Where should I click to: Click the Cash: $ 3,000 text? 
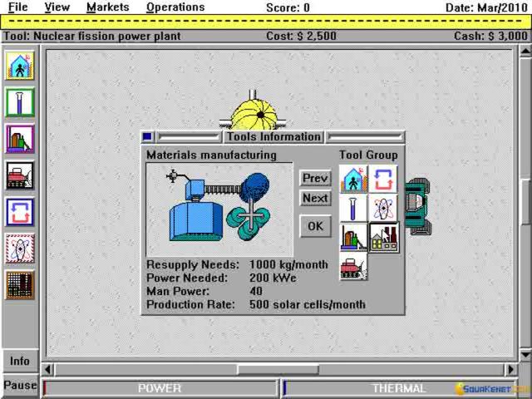tap(490, 36)
